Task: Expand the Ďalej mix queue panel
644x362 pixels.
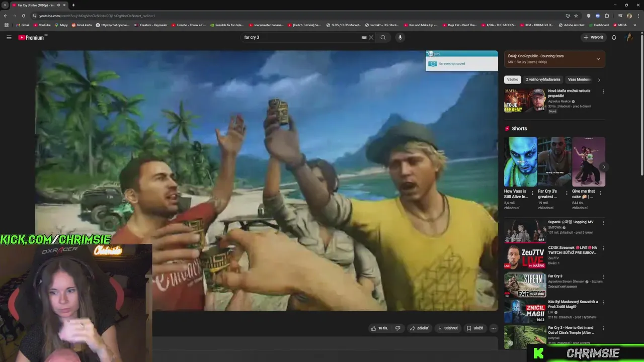Action: (x=598, y=59)
